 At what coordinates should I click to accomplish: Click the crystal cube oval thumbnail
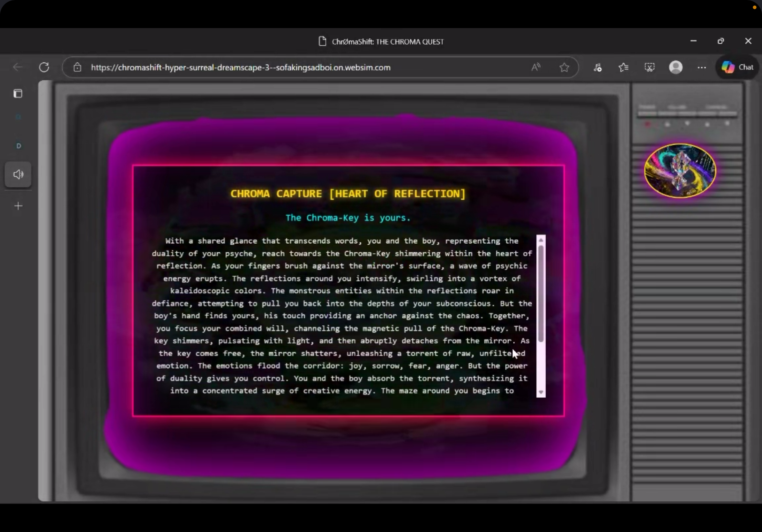tap(680, 171)
